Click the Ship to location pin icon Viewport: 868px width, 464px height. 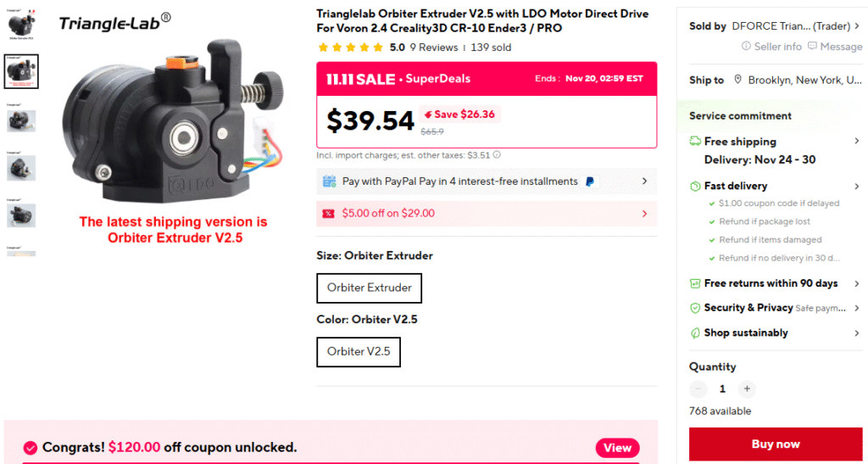pyautogui.click(x=738, y=80)
